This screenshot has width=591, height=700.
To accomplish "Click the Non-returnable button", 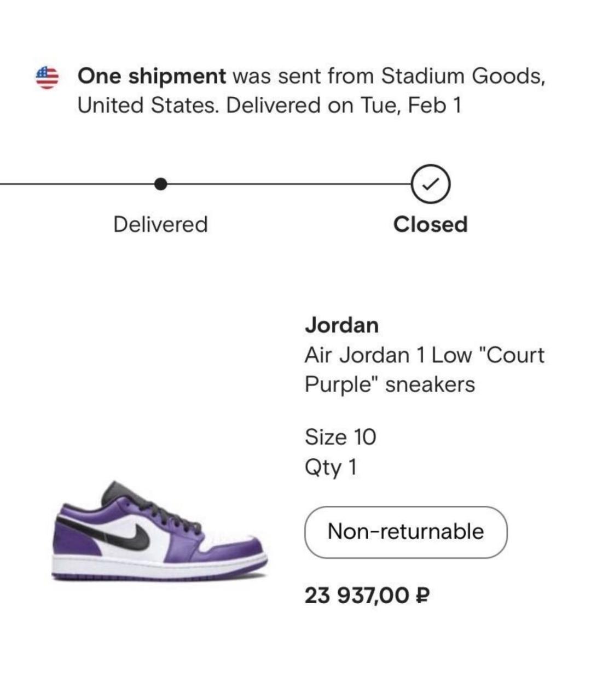I will click(x=405, y=532).
